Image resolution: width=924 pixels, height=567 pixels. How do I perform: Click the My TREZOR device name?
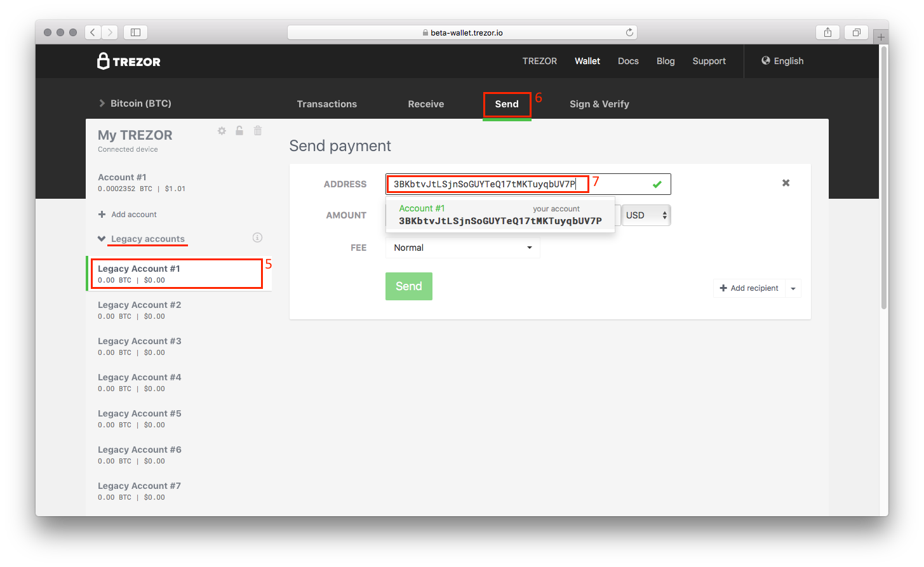[x=135, y=135]
